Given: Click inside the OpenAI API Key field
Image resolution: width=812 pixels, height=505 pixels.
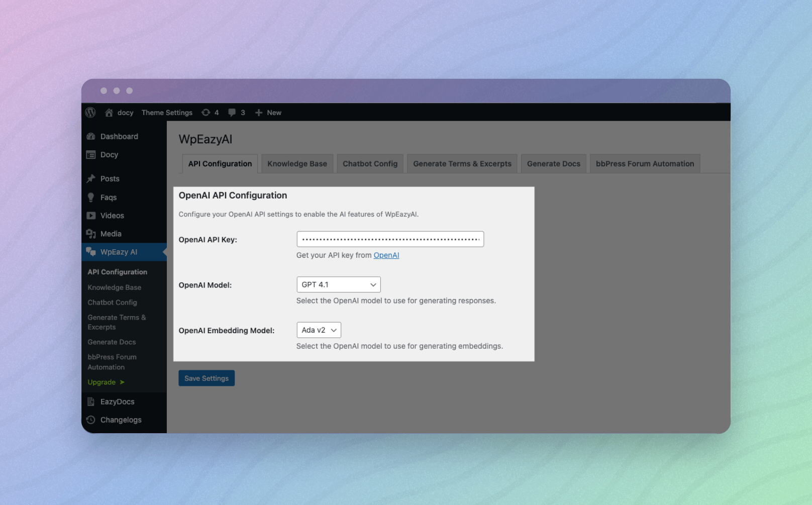Looking at the screenshot, I should coord(390,239).
